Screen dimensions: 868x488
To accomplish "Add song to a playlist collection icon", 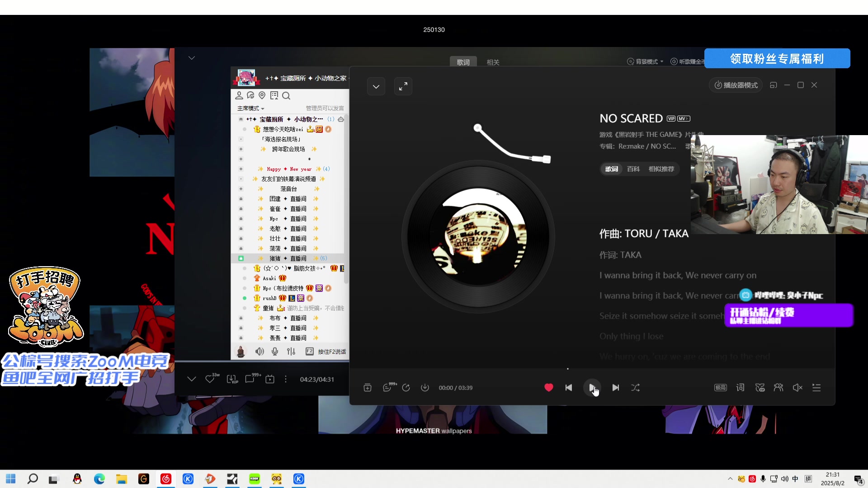I will point(367,388).
